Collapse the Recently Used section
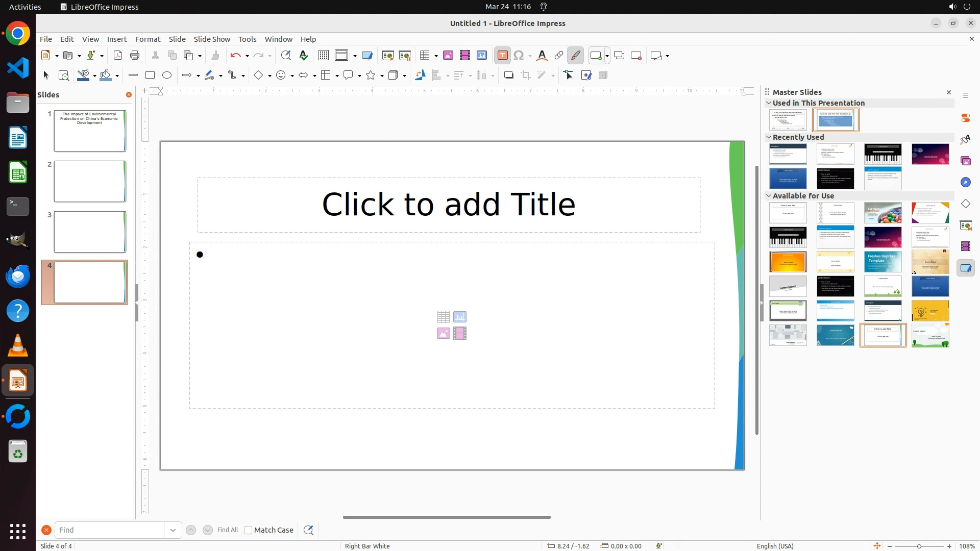 tap(769, 137)
